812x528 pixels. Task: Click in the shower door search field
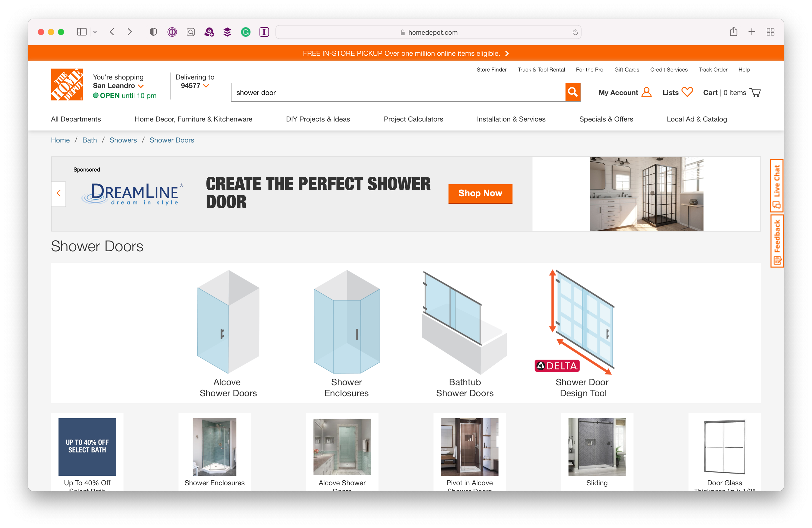398,92
